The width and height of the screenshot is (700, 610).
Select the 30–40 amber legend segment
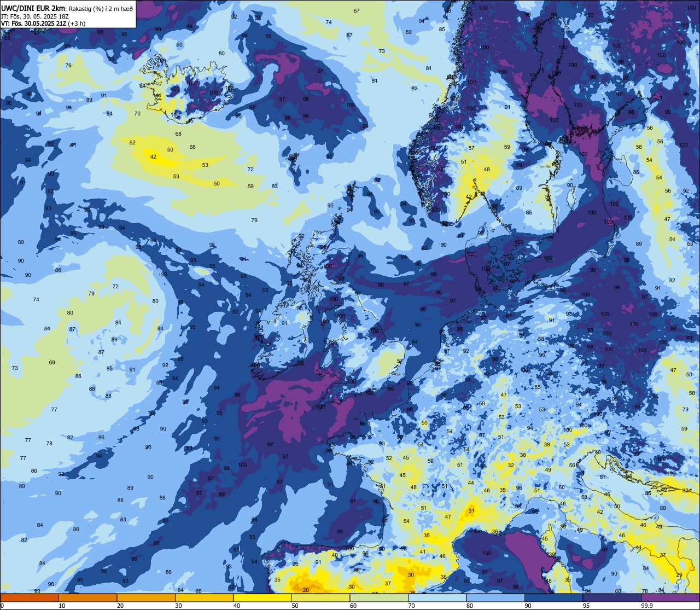tap(204, 597)
